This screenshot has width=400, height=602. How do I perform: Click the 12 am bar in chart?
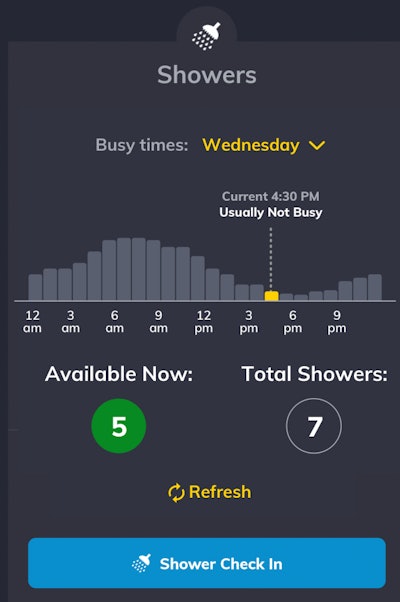(x=35, y=287)
